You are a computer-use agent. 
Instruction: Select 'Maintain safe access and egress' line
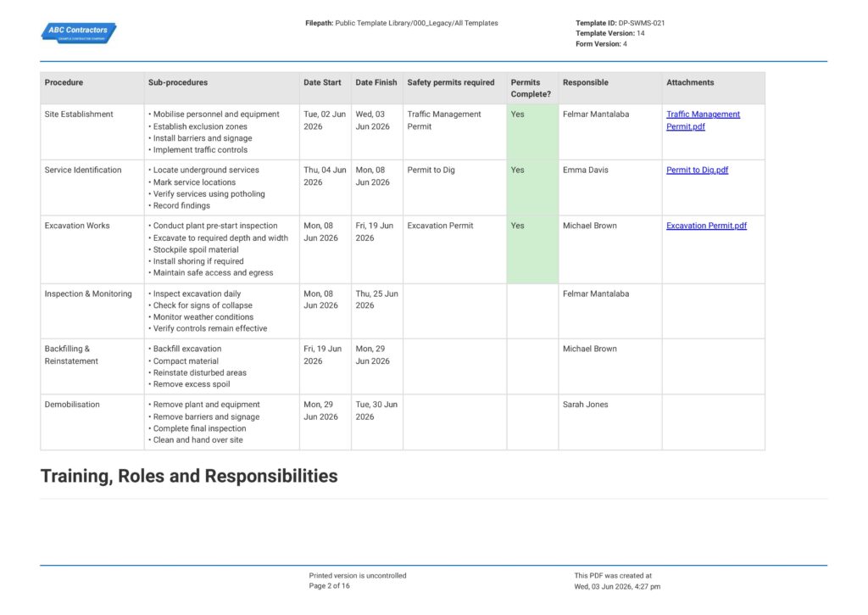(210, 272)
